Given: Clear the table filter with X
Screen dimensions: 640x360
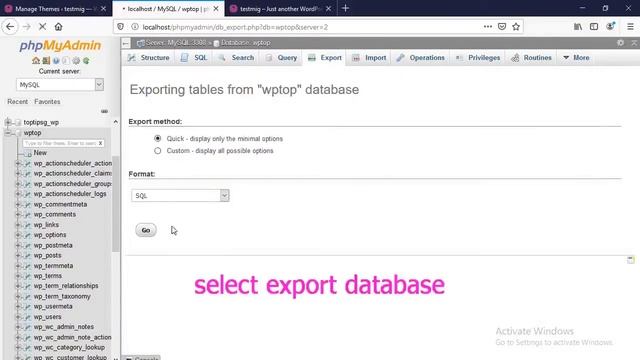Looking at the screenshot, I should tap(100, 143).
